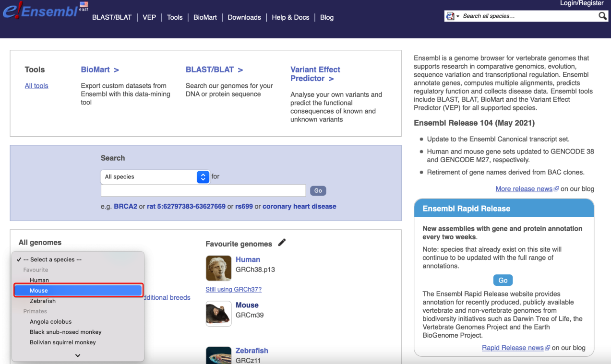This screenshot has width=611, height=364.
Task: Open the Mouse genome thumbnail
Action: 218,314
